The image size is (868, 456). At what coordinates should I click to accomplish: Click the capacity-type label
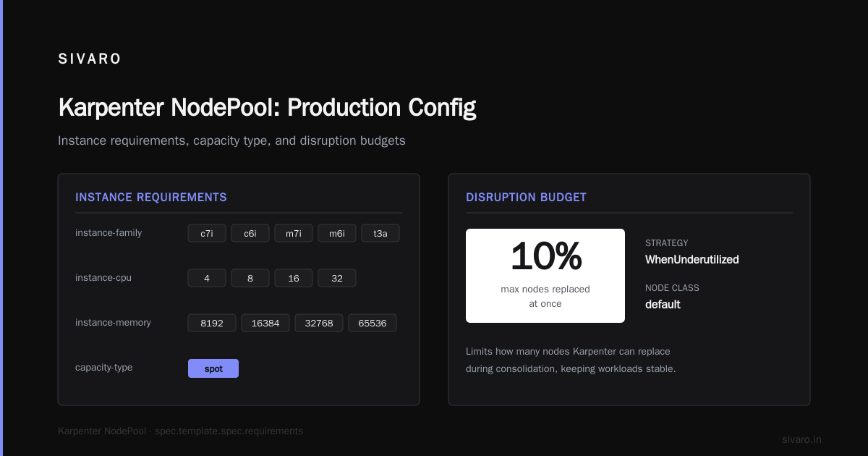point(104,368)
